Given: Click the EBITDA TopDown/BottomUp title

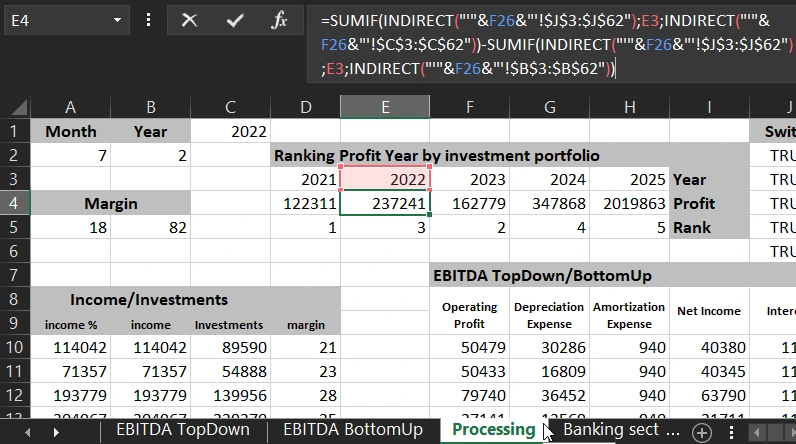Looking at the screenshot, I should point(542,276).
